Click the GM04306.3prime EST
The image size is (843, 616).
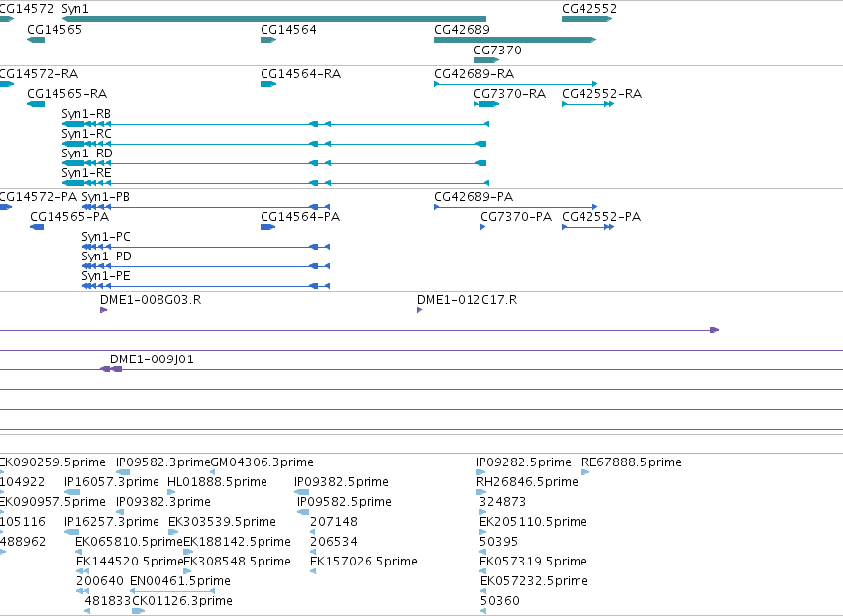(212, 472)
